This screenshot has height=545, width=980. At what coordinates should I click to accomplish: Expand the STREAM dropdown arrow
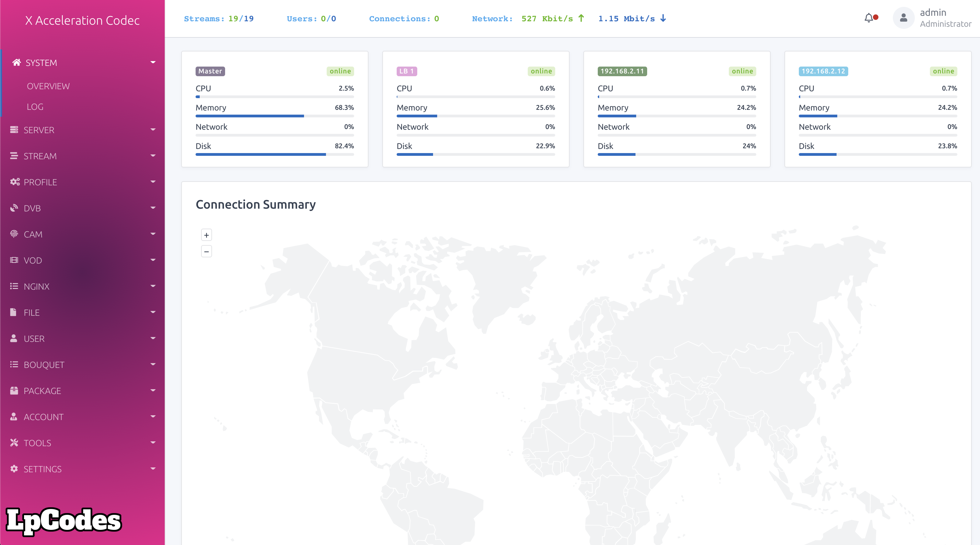point(153,156)
